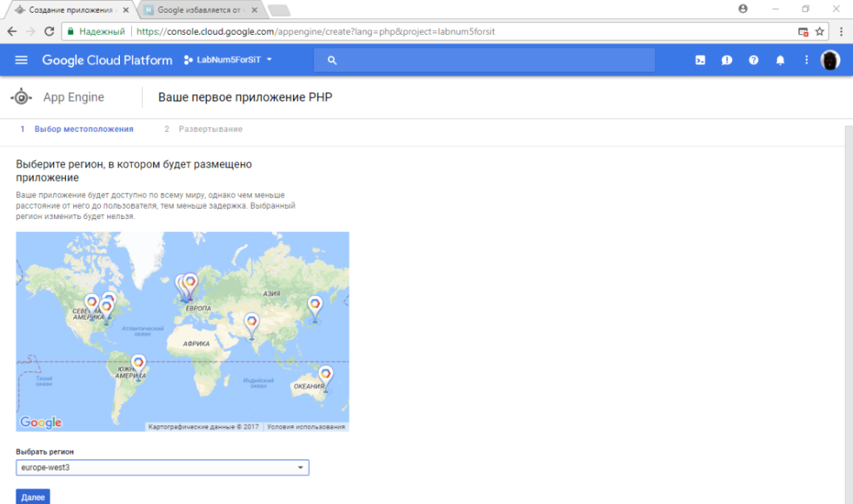Reload the page with refresh icon
Viewport: 853px width, 504px height.
coord(49,32)
